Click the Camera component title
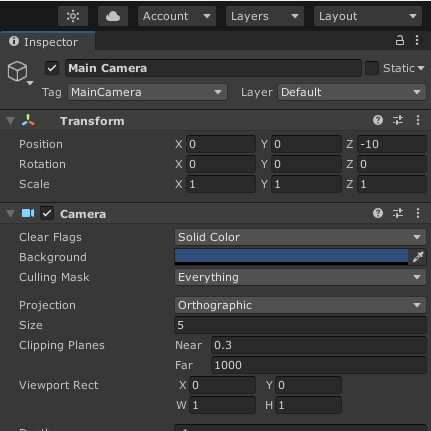Viewport: 431px width, 431px height. [83, 214]
